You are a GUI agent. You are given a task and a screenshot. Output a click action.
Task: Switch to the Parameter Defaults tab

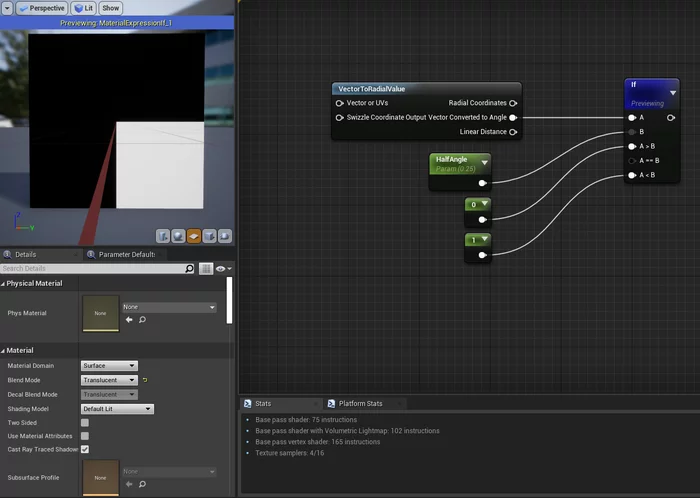coord(127,254)
